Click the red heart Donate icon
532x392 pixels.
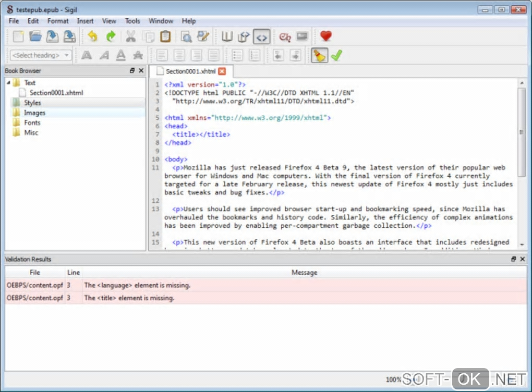tap(326, 36)
